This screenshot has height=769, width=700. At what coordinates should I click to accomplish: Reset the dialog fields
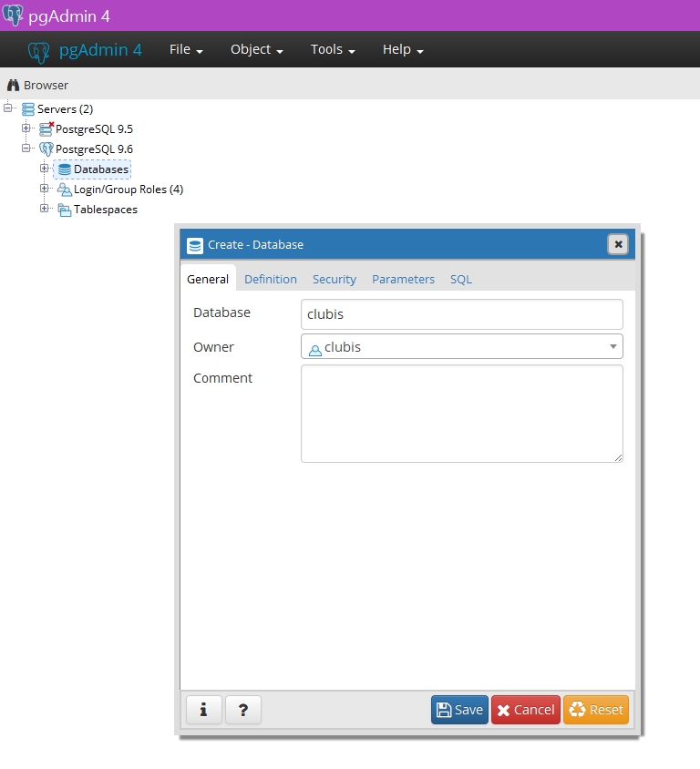click(596, 710)
